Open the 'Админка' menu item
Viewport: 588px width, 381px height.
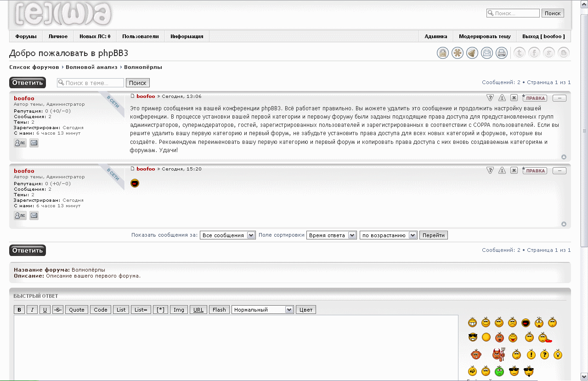[x=435, y=36]
